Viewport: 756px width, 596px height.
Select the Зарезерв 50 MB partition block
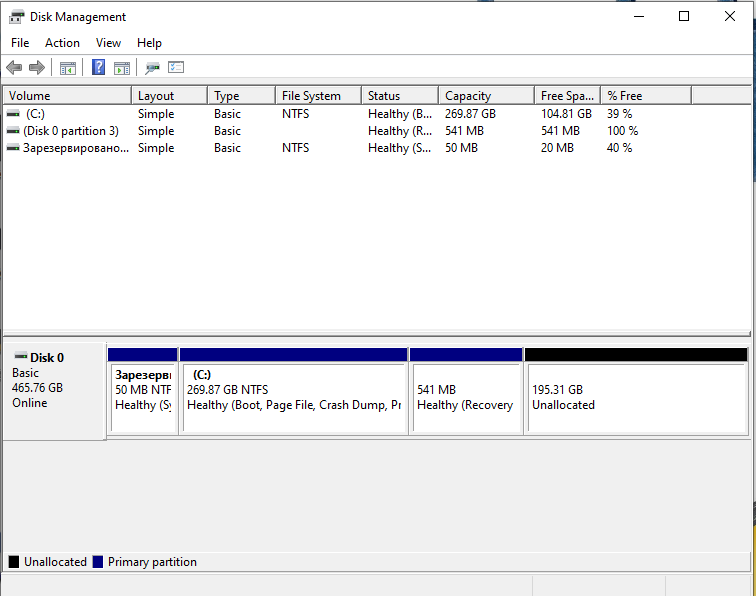143,391
